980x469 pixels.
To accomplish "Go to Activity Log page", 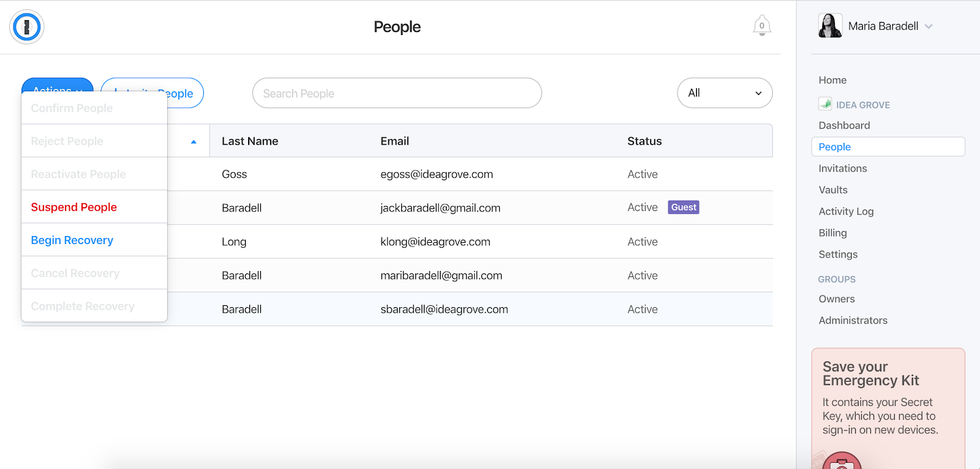I will click(x=846, y=212).
